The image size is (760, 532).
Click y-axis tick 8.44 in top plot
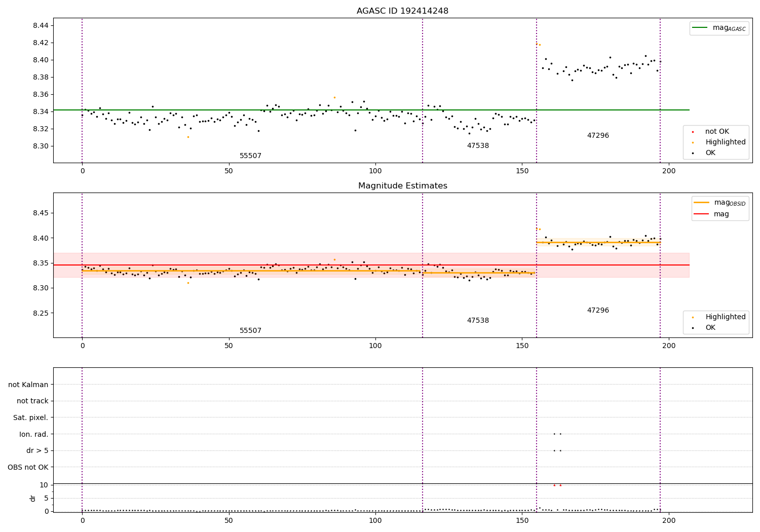tap(41, 25)
